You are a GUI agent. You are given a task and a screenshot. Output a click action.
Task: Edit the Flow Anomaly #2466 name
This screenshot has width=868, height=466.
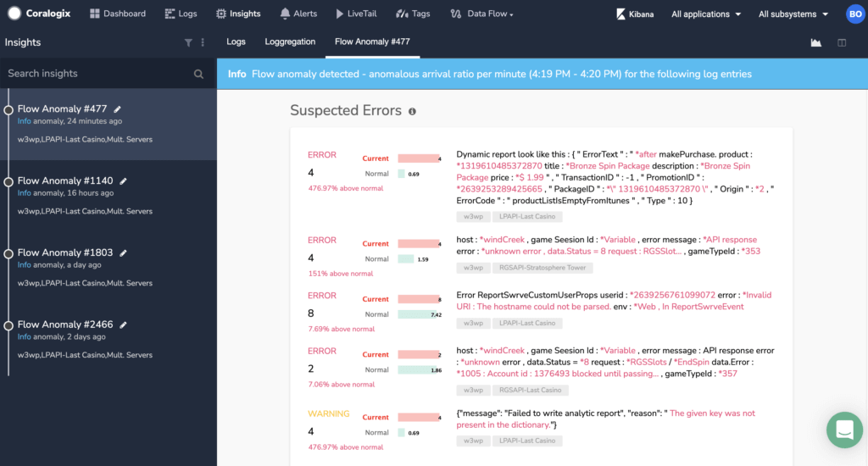coord(124,325)
